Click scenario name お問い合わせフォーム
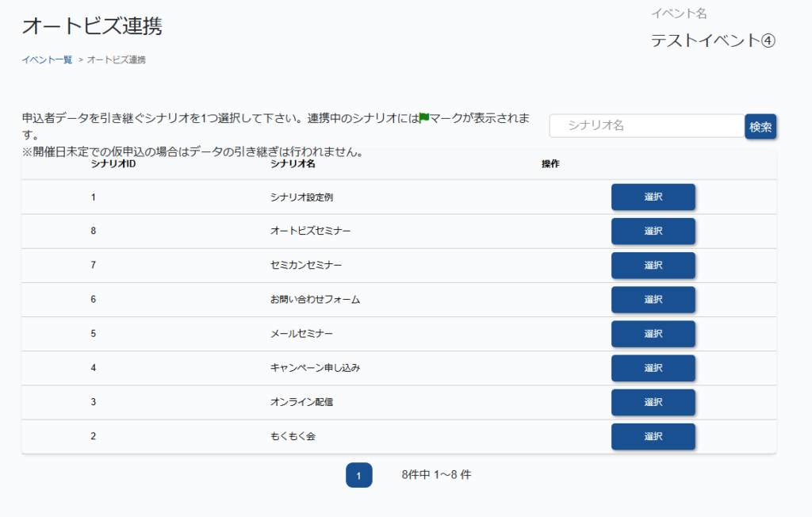 [315, 300]
